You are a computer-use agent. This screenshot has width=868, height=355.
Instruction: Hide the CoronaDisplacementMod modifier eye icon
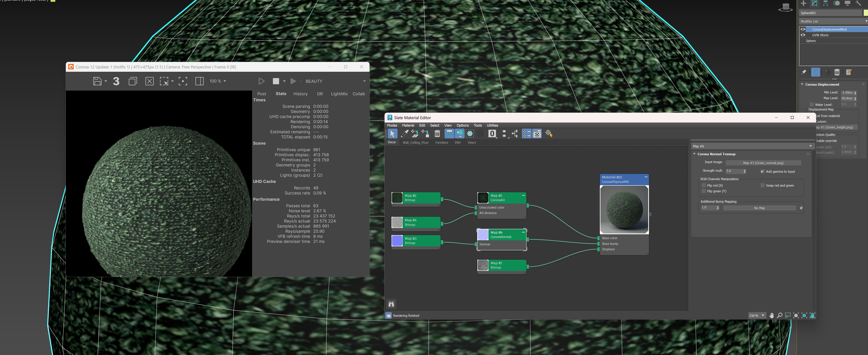tap(803, 29)
